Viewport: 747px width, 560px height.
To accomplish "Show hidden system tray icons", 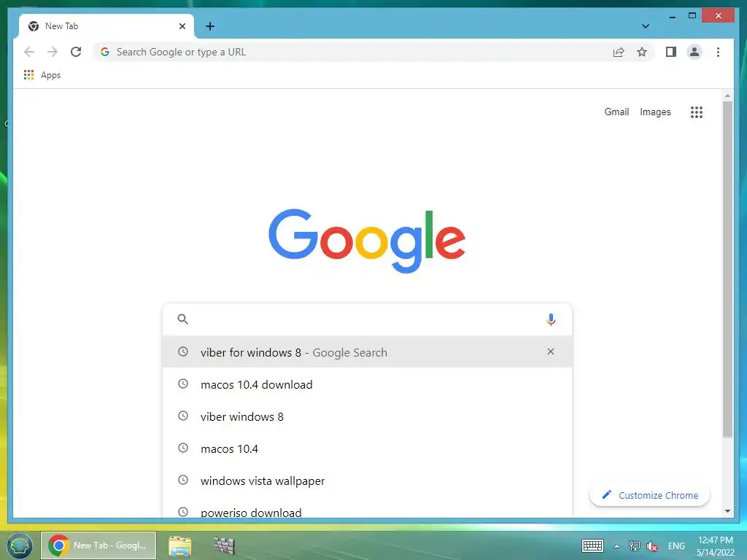I will click(616, 546).
